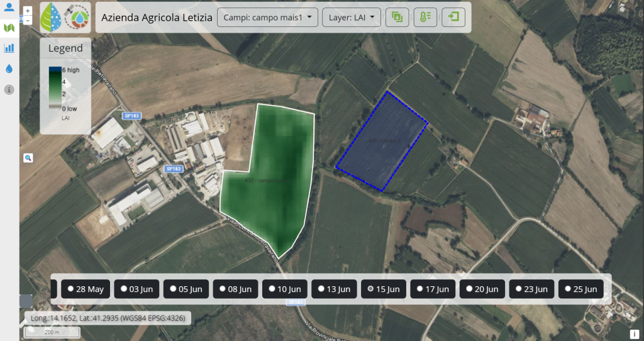Click the map zoom in plus button
This screenshot has width=644, height=341.
pos(28,11)
